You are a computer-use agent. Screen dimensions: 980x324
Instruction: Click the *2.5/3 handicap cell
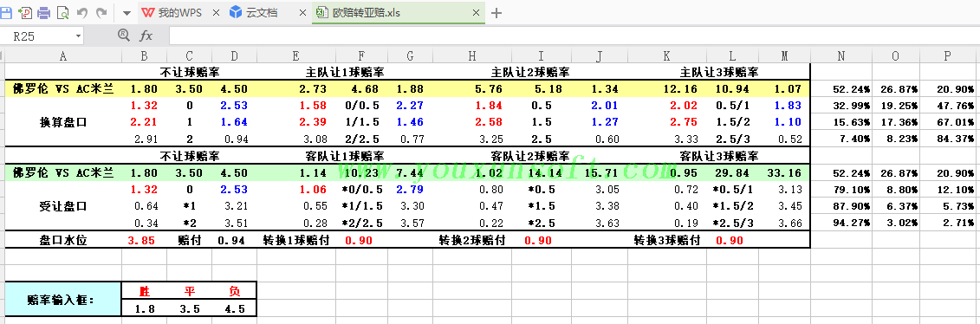click(x=732, y=223)
